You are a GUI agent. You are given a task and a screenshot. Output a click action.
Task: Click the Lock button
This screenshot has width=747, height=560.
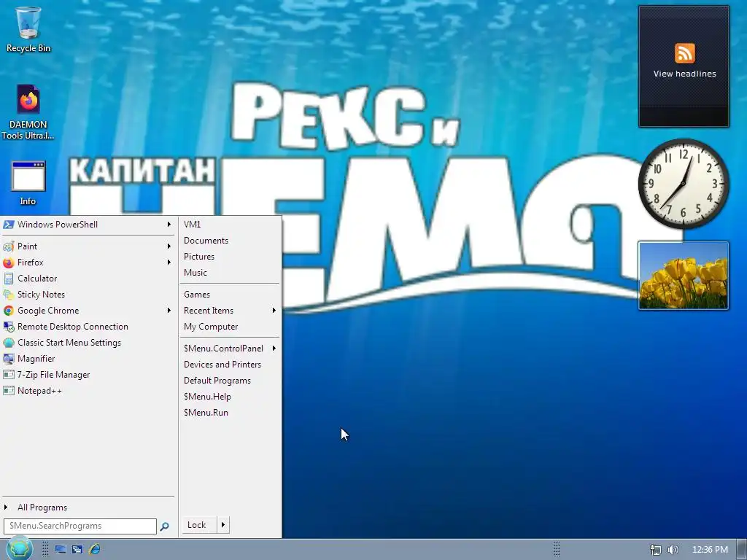pos(200,525)
